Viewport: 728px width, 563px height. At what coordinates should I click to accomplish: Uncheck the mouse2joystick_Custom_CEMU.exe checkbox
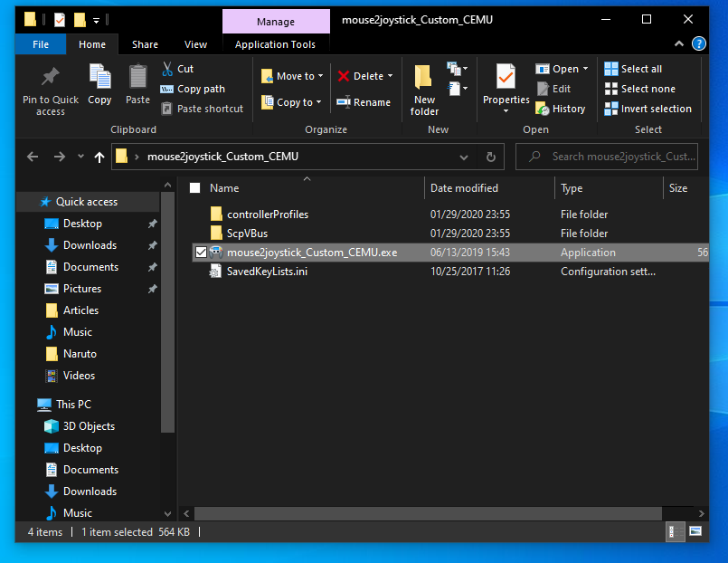point(201,253)
